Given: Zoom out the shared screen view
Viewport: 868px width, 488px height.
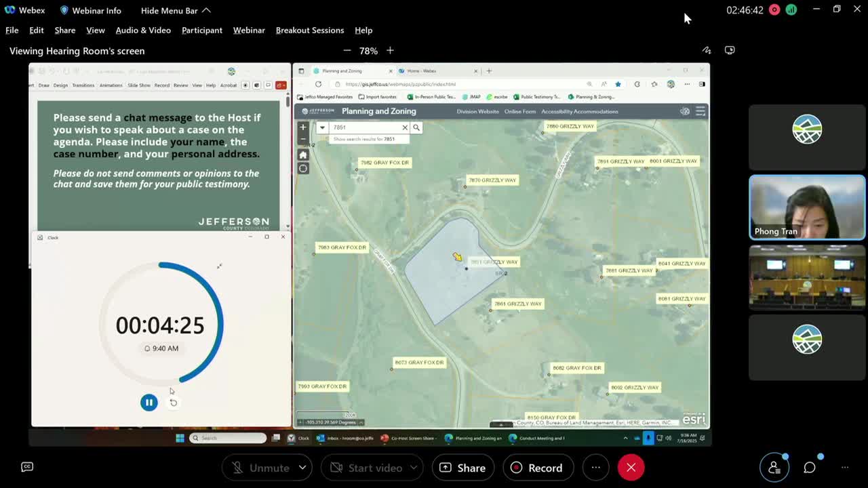Looking at the screenshot, I should point(347,51).
